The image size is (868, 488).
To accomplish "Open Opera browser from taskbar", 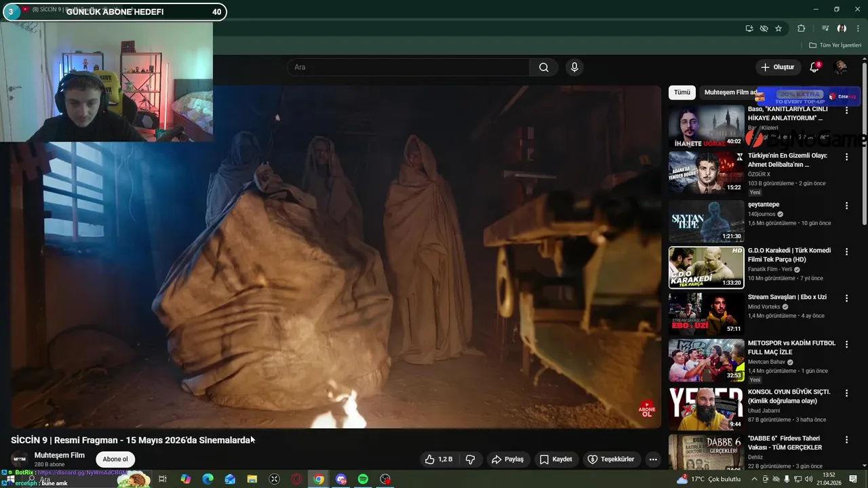I will pyautogui.click(x=296, y=479).
